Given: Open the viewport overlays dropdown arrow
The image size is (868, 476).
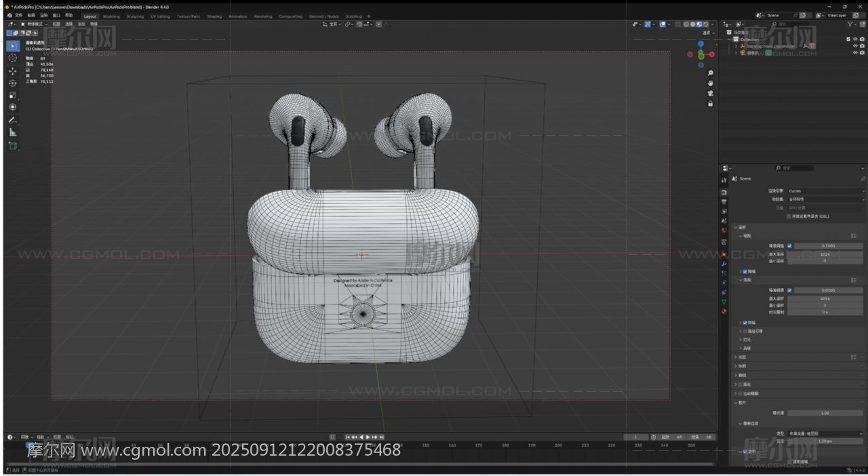Looking at the screenshot, I should tap(669, 24).
